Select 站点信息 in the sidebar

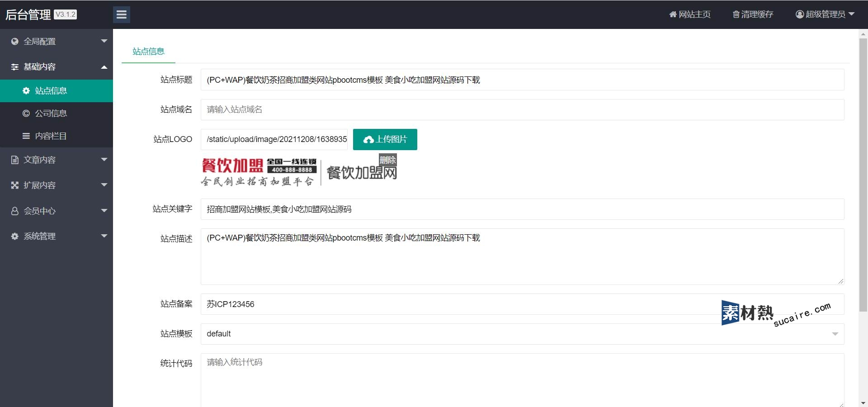pos(57,90)
